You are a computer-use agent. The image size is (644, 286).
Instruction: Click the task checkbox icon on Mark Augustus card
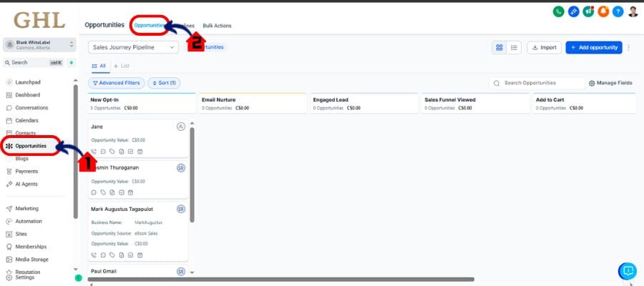(x=130, y=255)
